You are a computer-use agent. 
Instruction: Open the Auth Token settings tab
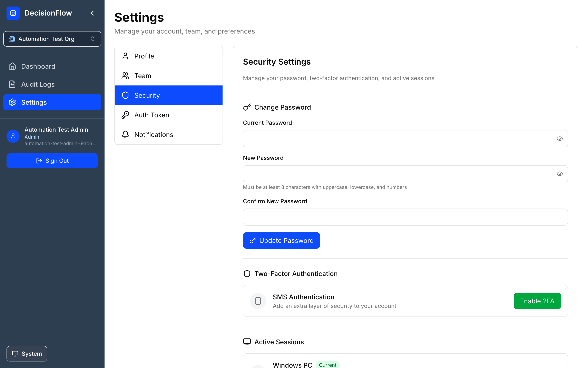(x=169, y=115)
